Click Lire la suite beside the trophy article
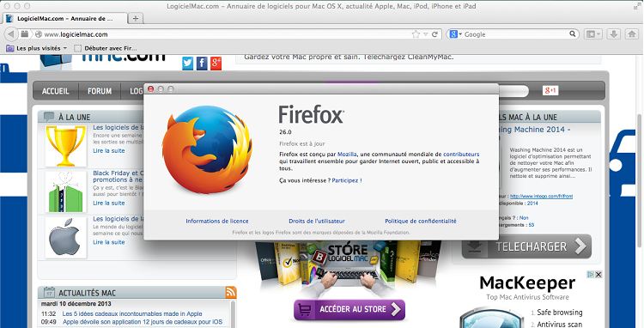 108,150
